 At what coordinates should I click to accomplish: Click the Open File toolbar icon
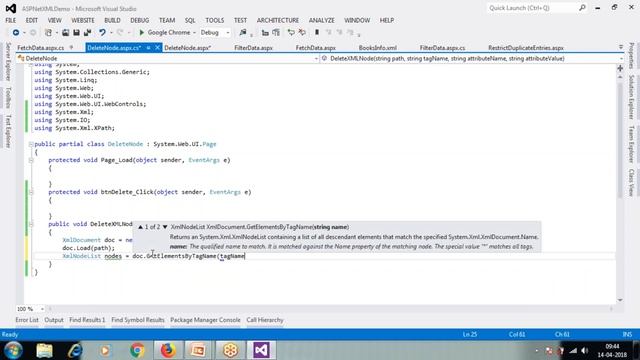click(65, 33)
